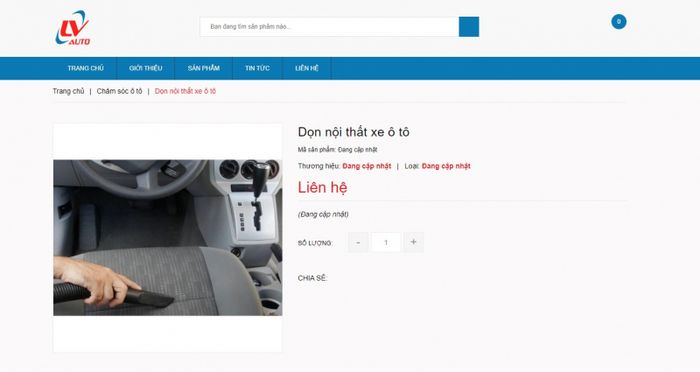Click the quantity field showing 1

tap(386, 242)
